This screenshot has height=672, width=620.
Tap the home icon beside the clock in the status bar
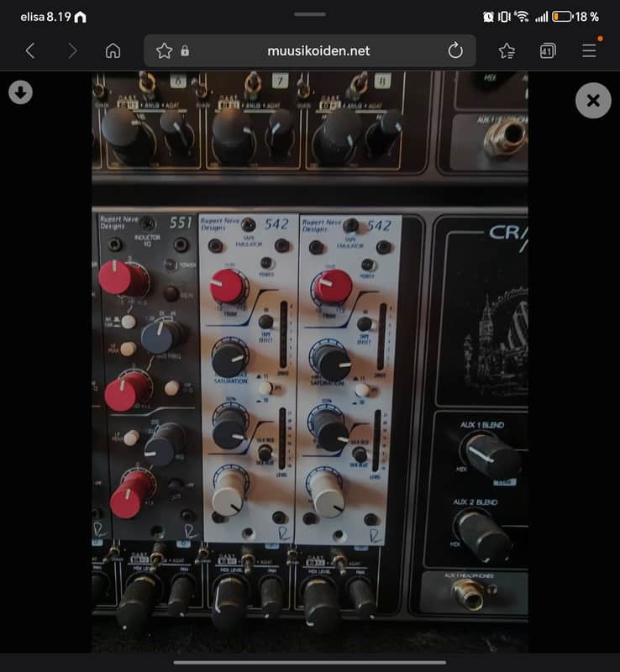point(80,17)
